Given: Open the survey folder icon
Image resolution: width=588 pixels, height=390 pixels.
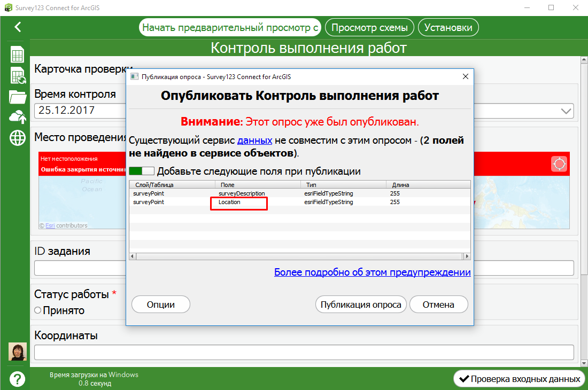Looking at the screenshot, I should pyautogui.click(x=18, y=97).
